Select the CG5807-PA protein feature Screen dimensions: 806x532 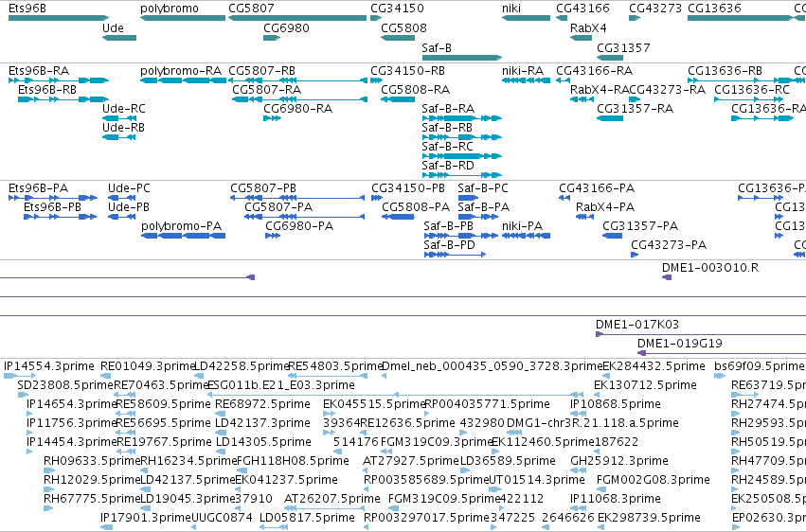click(x=305, y=217)
